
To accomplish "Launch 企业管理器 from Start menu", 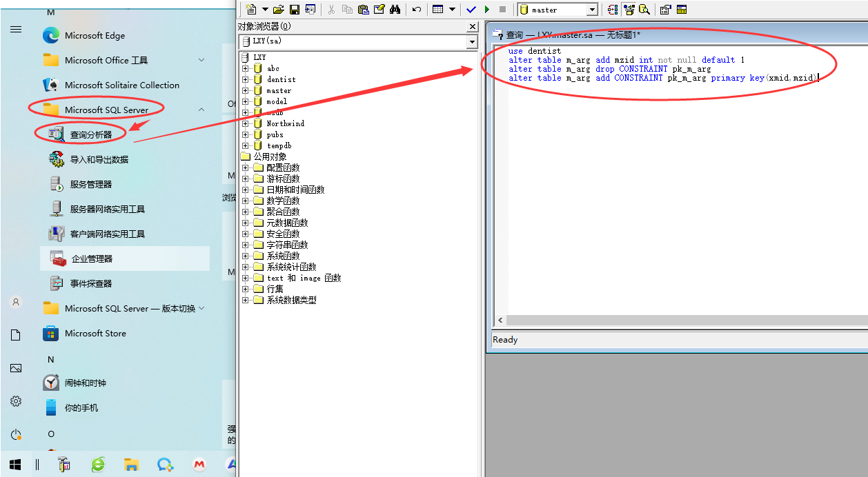I will coord(126,258).
